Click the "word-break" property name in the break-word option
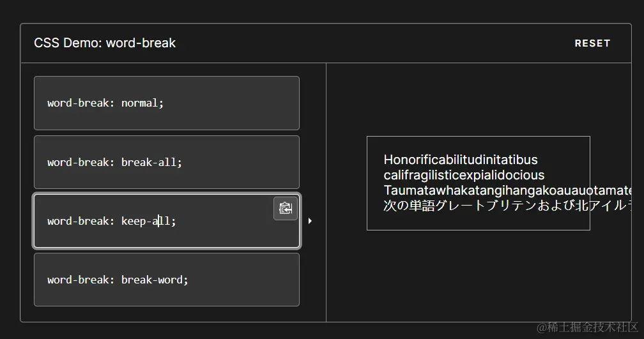The height and width of the screenshot is (339, 644). coord(78,280)
